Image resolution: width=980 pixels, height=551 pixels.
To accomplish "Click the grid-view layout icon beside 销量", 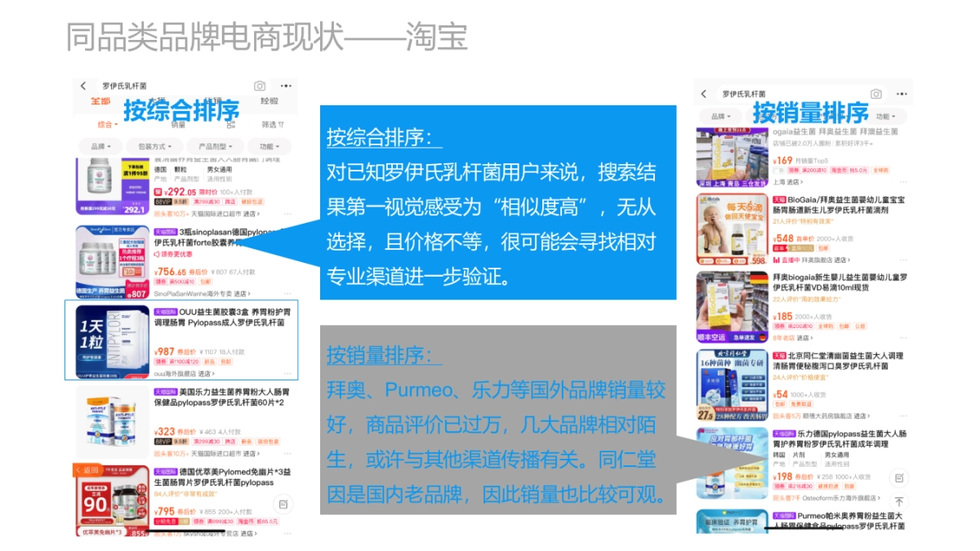I will point(230,124).
